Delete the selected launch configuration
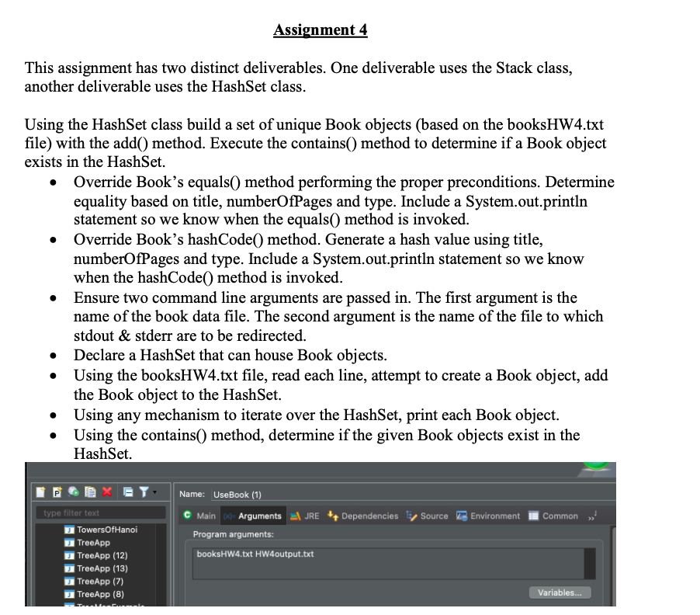This screenshot has height=615, width=700. click(x=106, y=492)
